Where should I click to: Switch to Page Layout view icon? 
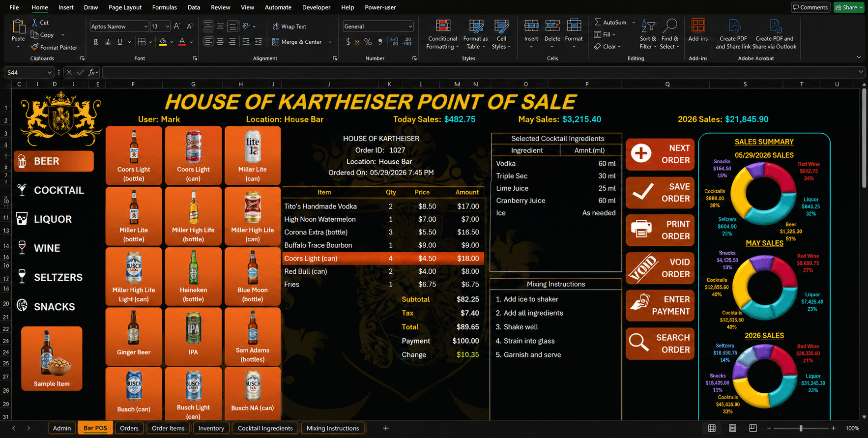[x=732, y=428]
